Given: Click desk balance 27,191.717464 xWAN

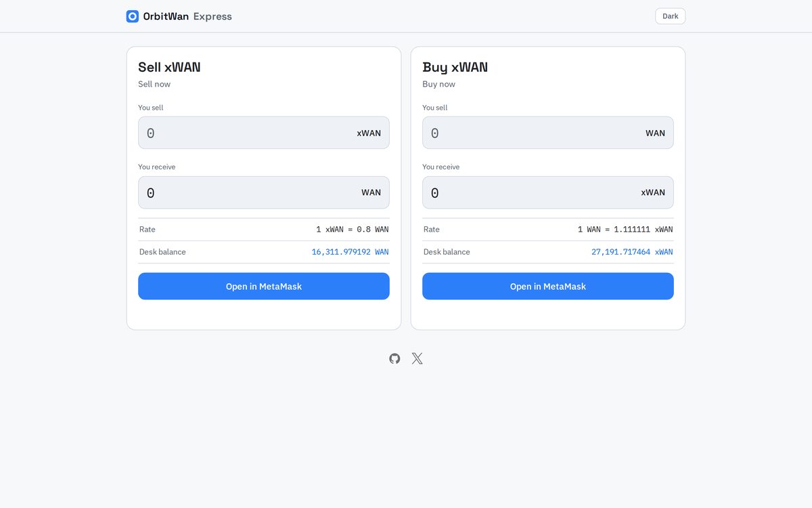Looking at the screenshot, I should pyautogui.click(x=632, y=252).
